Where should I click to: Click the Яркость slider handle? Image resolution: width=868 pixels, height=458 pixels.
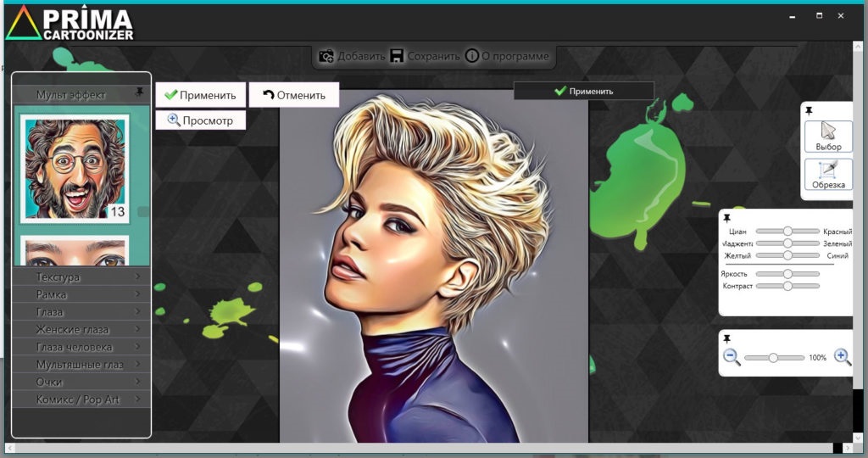tap(787, 274)
